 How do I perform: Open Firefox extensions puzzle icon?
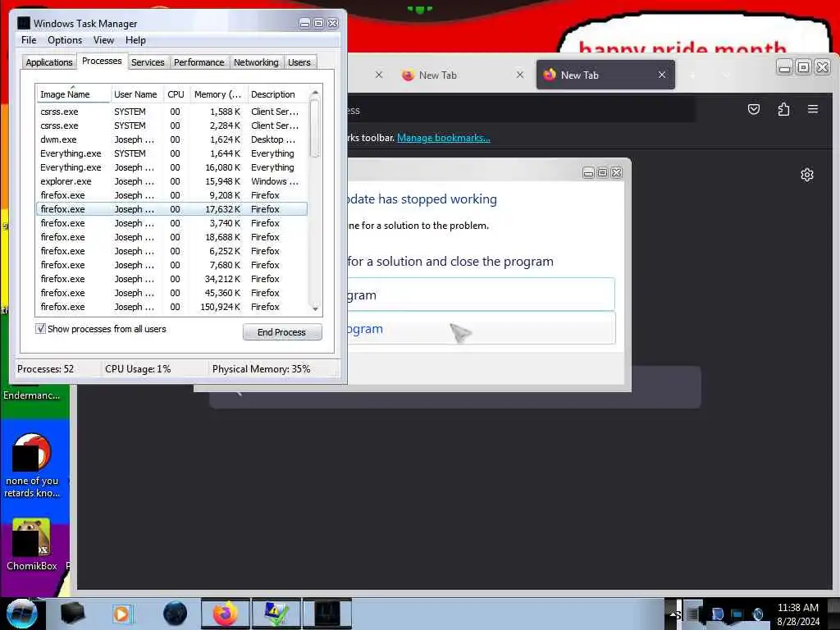point(783,110)
